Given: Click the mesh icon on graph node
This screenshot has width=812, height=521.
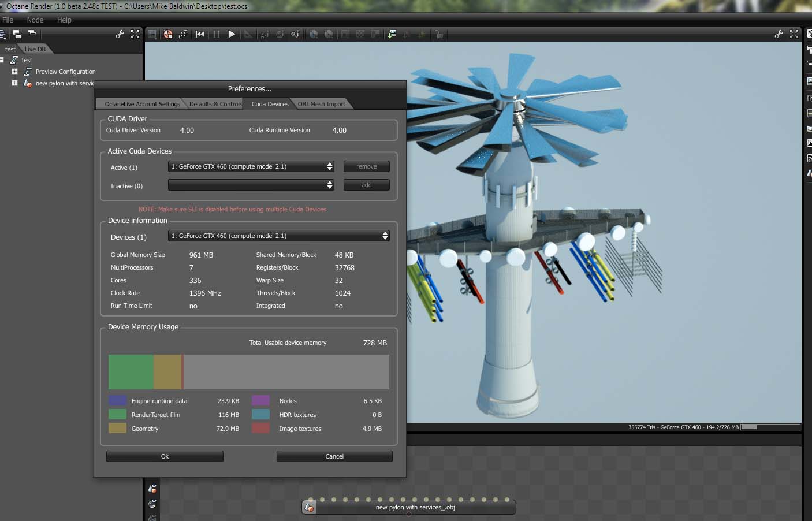Looking at the screenshot, I should click(x=309, y=507).
